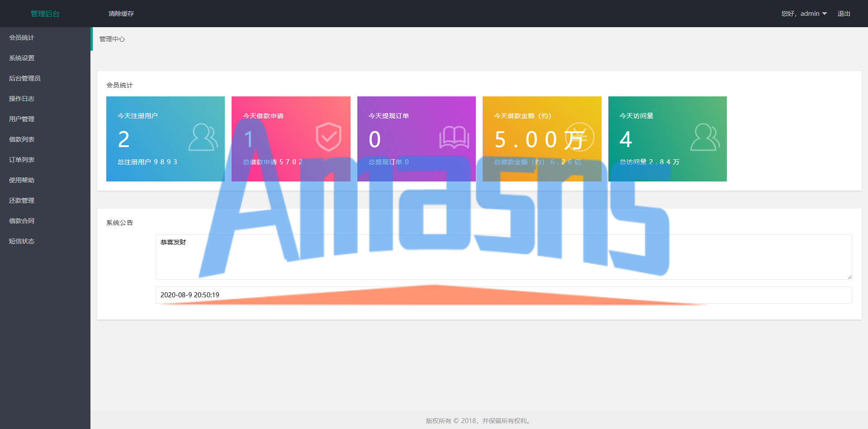Go to 用户管理 in the sidebar
Viewport: 868px width, 429px height.
coord(22,119)
